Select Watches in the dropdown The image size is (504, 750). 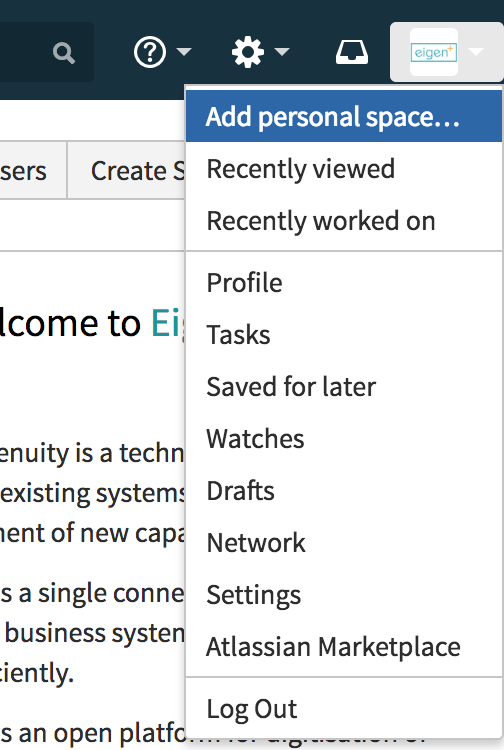pos(344,439)
